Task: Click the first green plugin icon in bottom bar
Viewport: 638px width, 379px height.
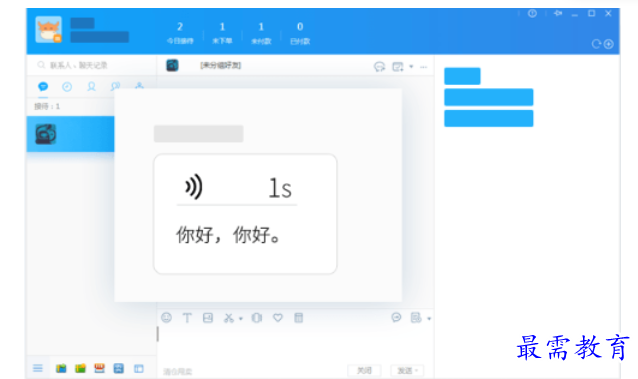Action: pos(61,368)
